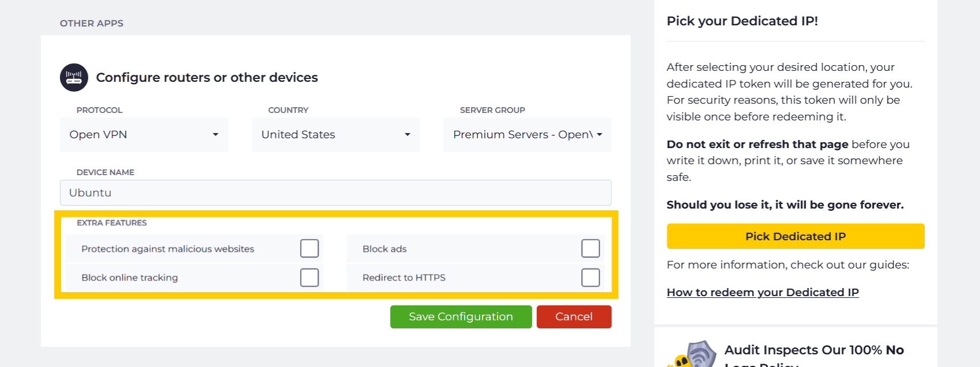The width and height of the screenshot is (980, 367).
Task: Click the PROTOCOL label
Action: click(x=99, y=110)
